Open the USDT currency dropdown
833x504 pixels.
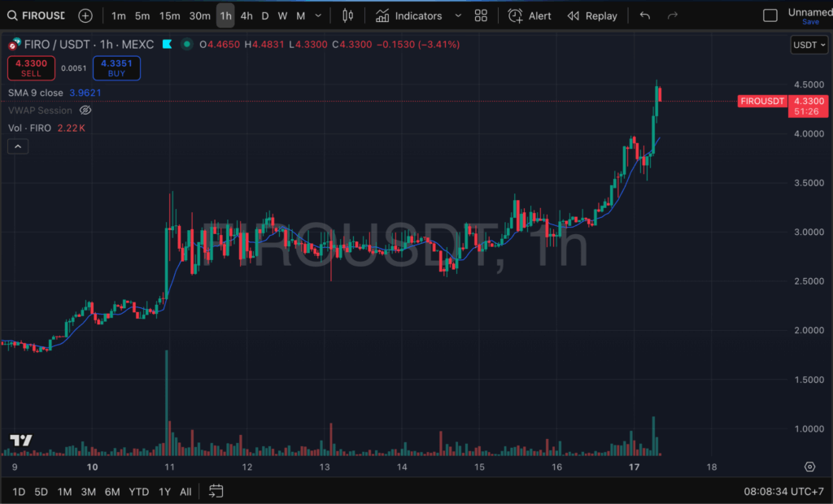click(809, 45)
